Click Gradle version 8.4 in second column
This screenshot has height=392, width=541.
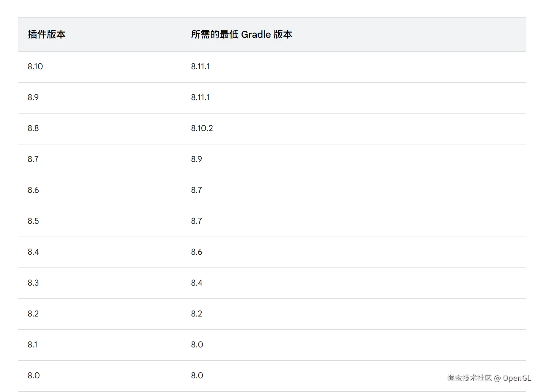pyautogui.click(x=197, y=283)
